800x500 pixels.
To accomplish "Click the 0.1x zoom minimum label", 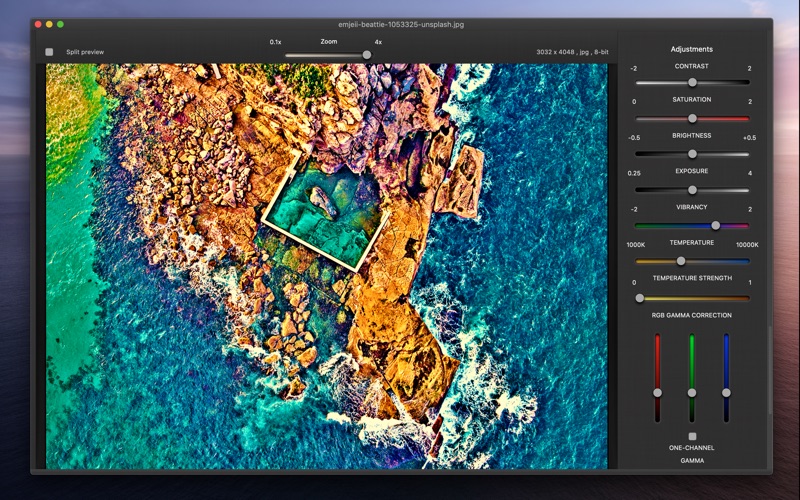I will (276, 42).
